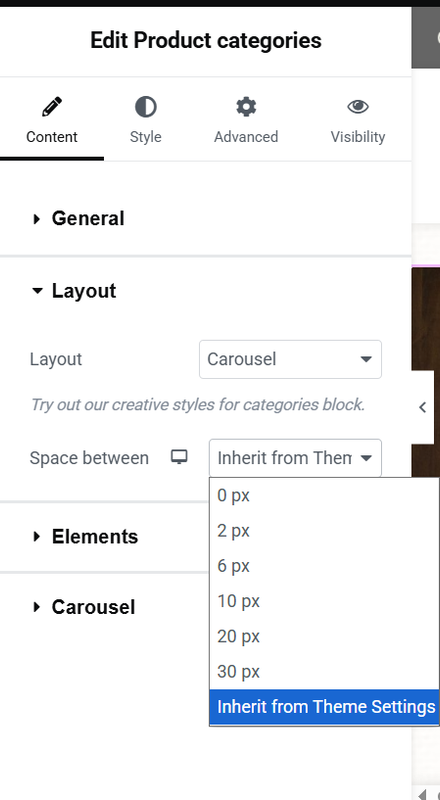Select Inherit from Theme Settings option

[x=325, y=707]
